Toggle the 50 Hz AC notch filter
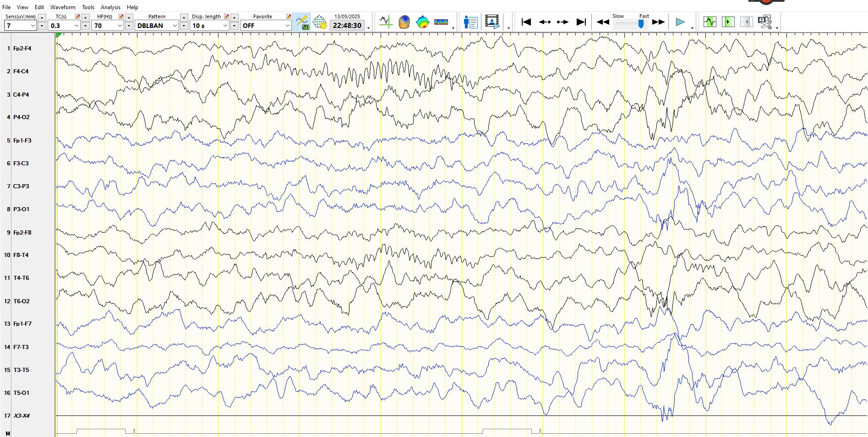 click(302, 22)
